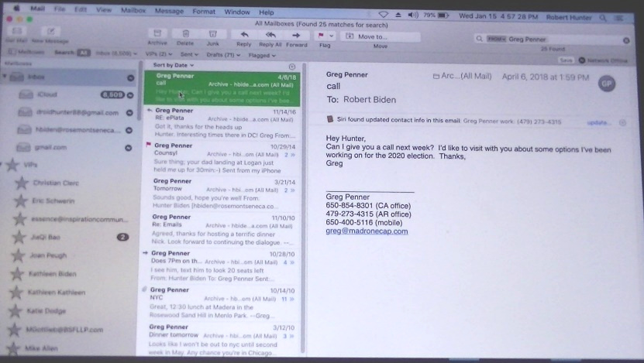Click the Network Offline status indicator

pos(604,60)
